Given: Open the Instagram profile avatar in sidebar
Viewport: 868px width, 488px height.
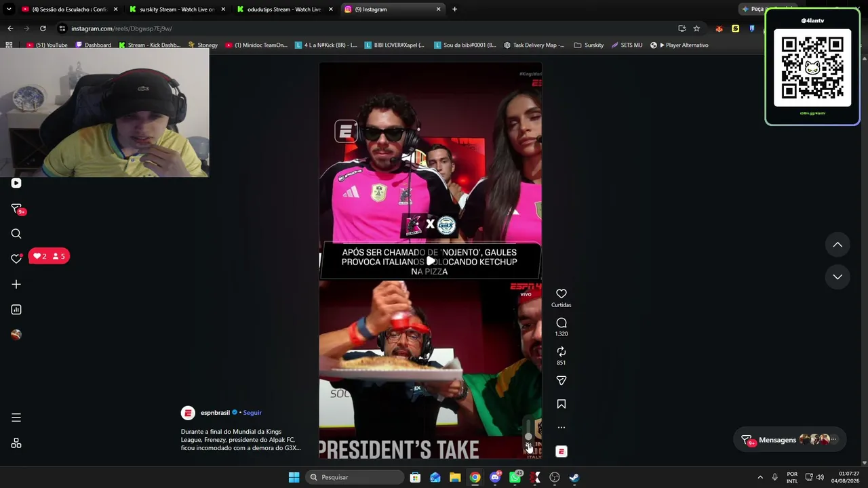Looking at the screenshot, I should click(x=16, y=335).
